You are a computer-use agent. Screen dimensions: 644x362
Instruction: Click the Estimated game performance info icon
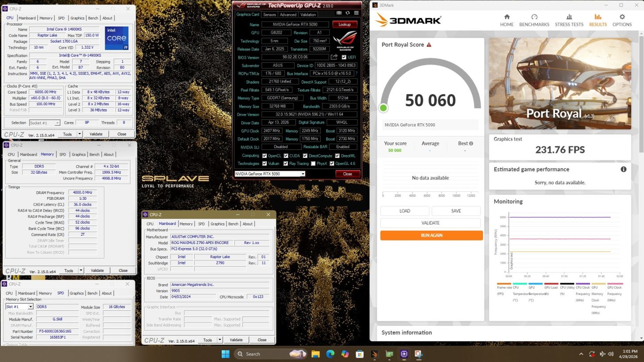623,169
